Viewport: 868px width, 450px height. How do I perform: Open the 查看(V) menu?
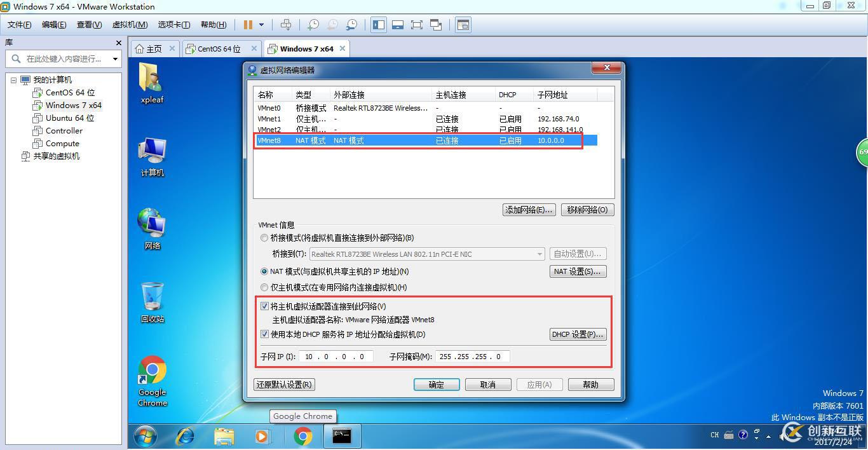click(x=89, y=25)
